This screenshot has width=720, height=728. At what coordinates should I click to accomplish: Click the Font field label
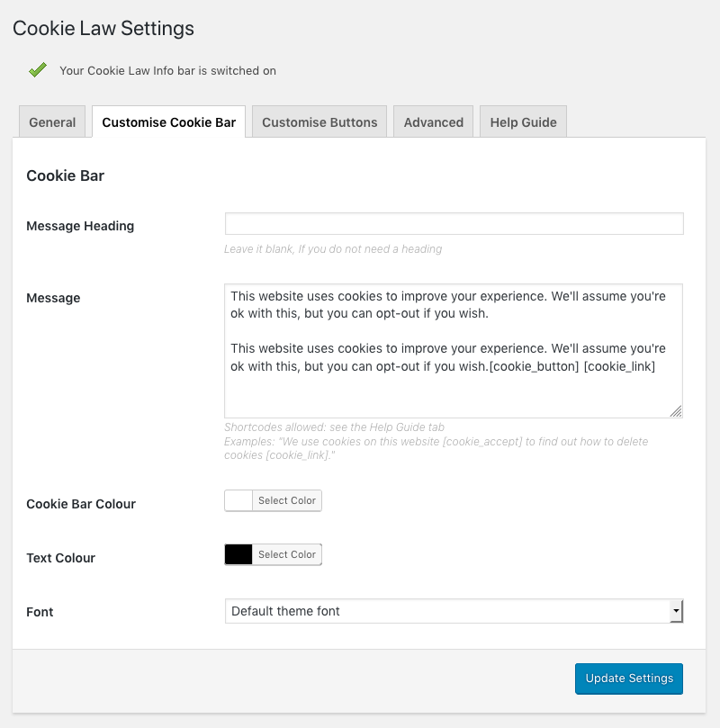point(40,612)
